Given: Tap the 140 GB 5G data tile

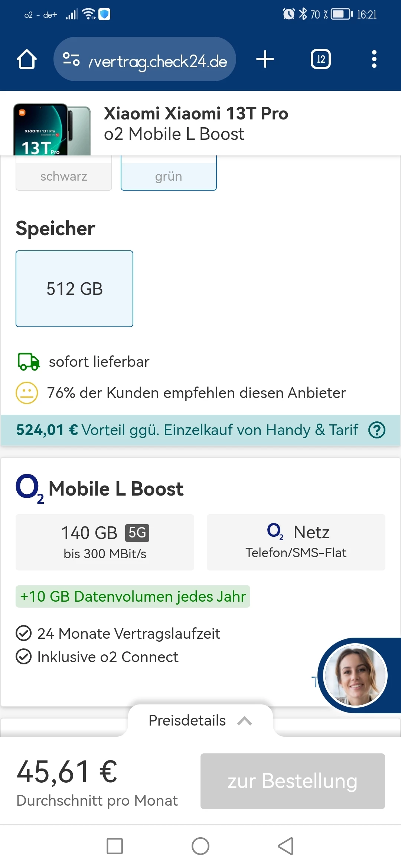Looking at the screenshot, I should click(105, 542).
